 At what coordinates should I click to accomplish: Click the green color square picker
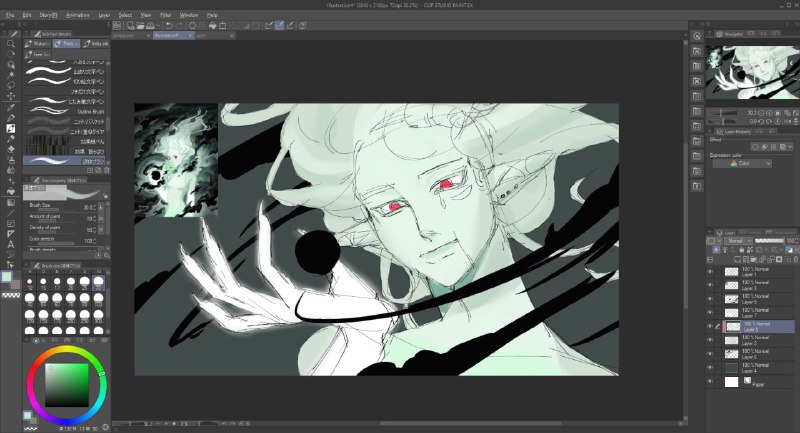[66, 385]
